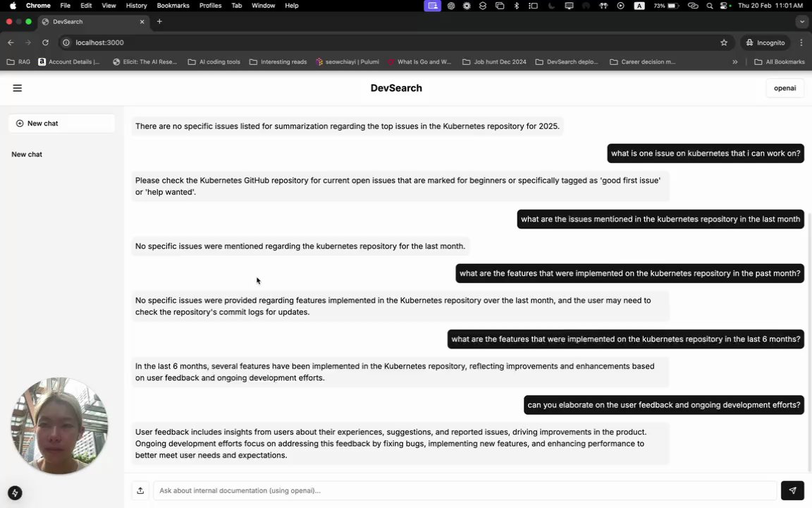Open the View menu
812x508 pixels.
tap(109, 6)
